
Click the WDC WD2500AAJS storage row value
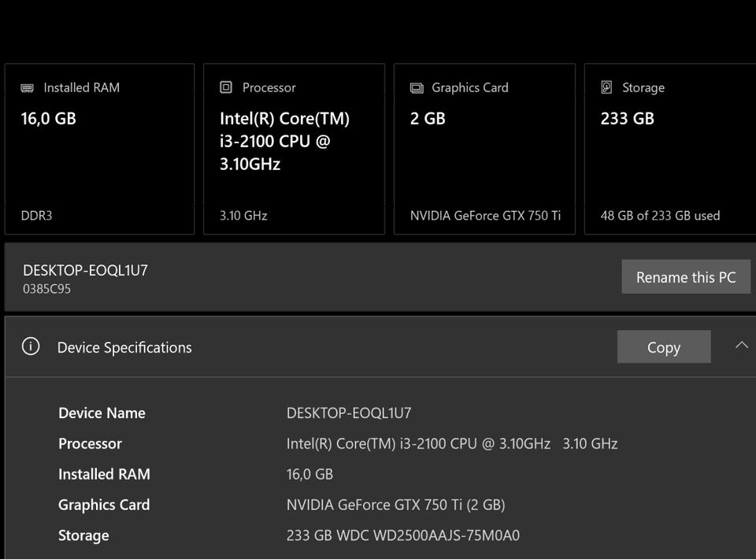tap(402, 536)
